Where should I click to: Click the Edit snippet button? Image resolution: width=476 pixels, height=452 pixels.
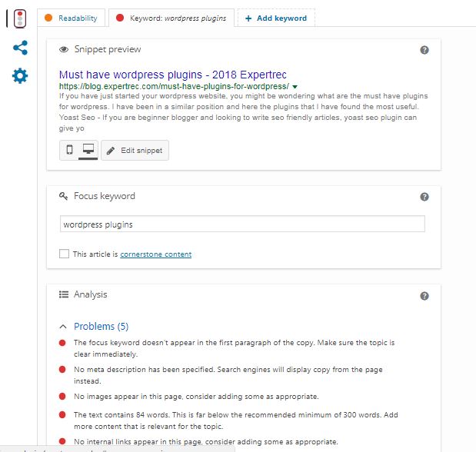(135, 150)
